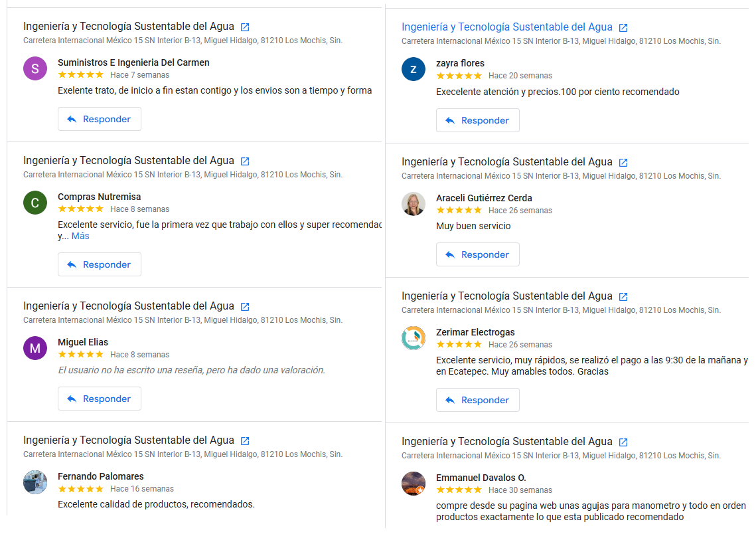Open external link icon above Zerimar Electrogas review
Image resolution: width=756 pixels, height=556 pixels.
tap(623, 297)
